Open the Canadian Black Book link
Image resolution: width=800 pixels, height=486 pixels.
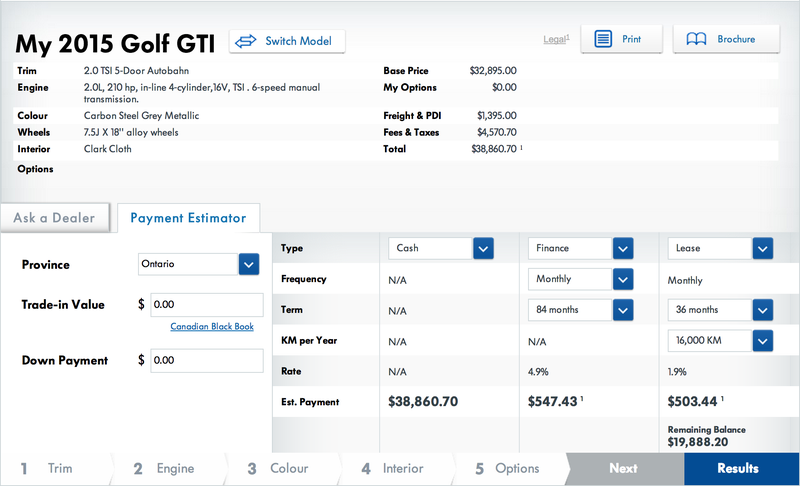coord(212,326)
